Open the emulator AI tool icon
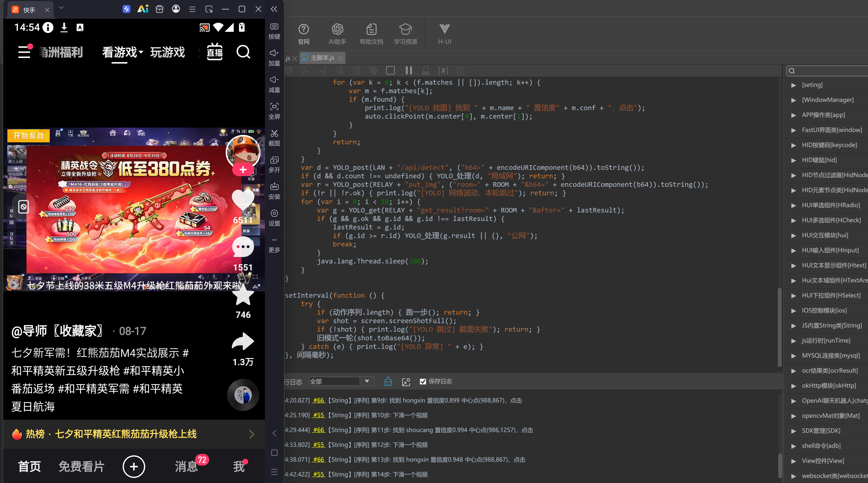This screenshot has width=868, height=483. [143, 9]
